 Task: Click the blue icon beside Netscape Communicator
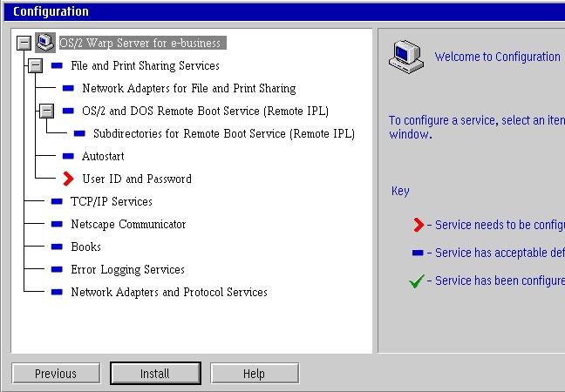[x=57, y=224]
